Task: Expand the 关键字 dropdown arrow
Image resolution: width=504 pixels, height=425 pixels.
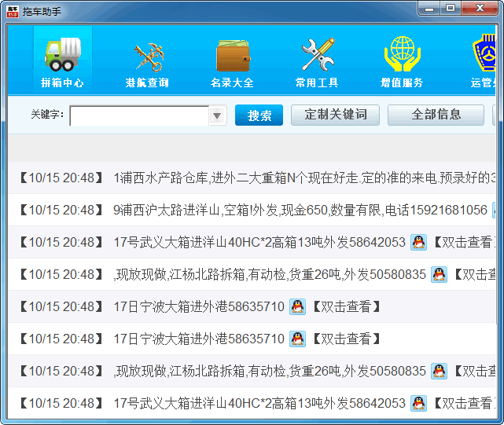Action: point(217,115)
